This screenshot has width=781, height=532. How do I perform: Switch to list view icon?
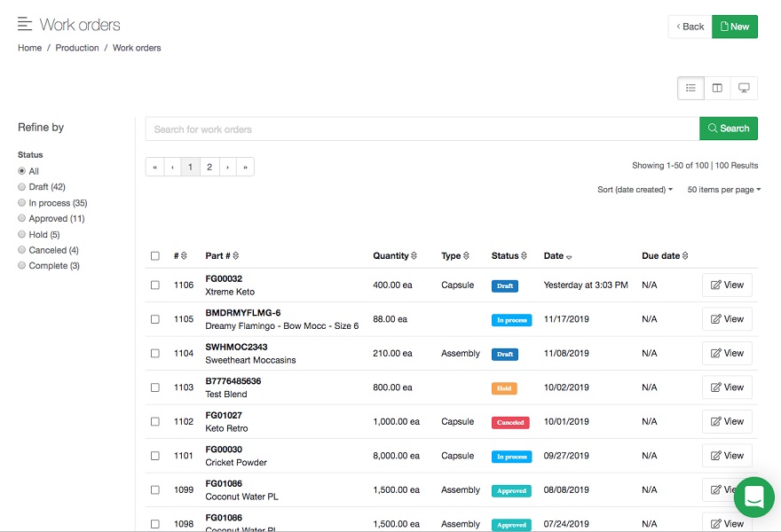(x=690, y=88)
